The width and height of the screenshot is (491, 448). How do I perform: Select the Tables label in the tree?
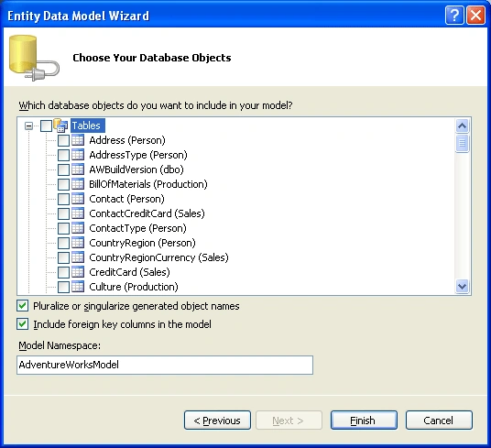click(x=87, y=126)
